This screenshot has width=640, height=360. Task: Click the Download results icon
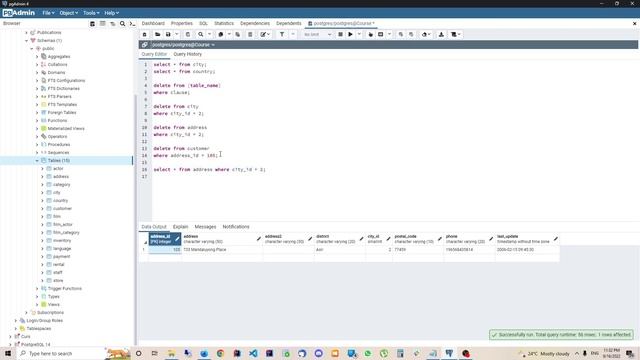(441, 35)
